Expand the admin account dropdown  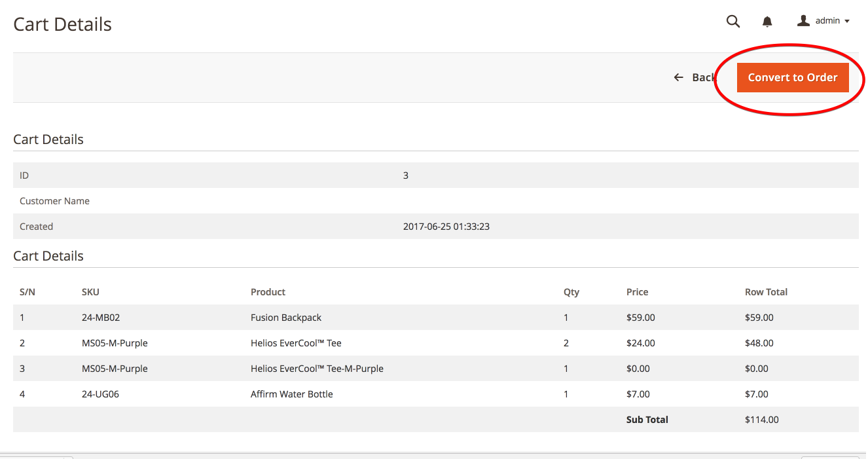[x=823, y=21]
